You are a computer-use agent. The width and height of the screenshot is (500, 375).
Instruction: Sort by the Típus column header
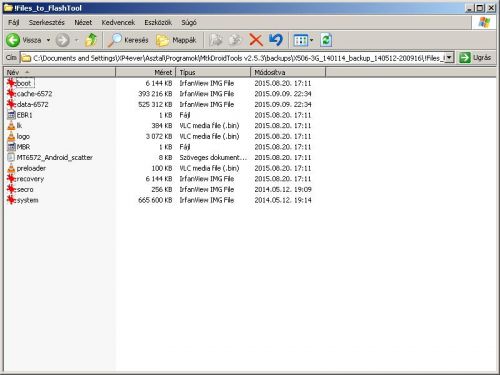(213, 72)
